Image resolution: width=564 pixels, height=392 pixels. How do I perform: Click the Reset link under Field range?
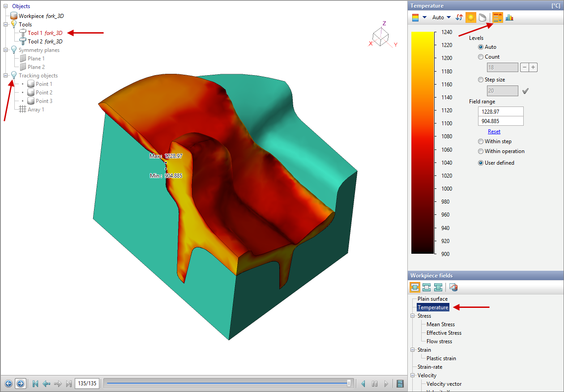coord(494,132)
